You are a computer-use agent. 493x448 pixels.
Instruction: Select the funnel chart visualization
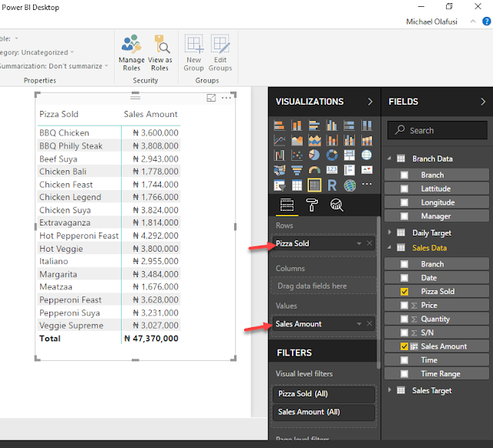pos(297,170)
